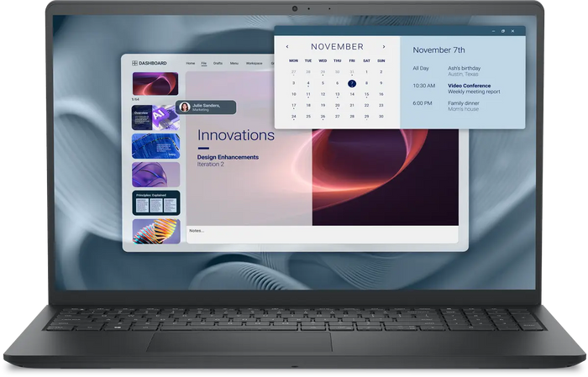Open the Family dinner event
This screenshot has height=377, width=588.
click(464, 103)
